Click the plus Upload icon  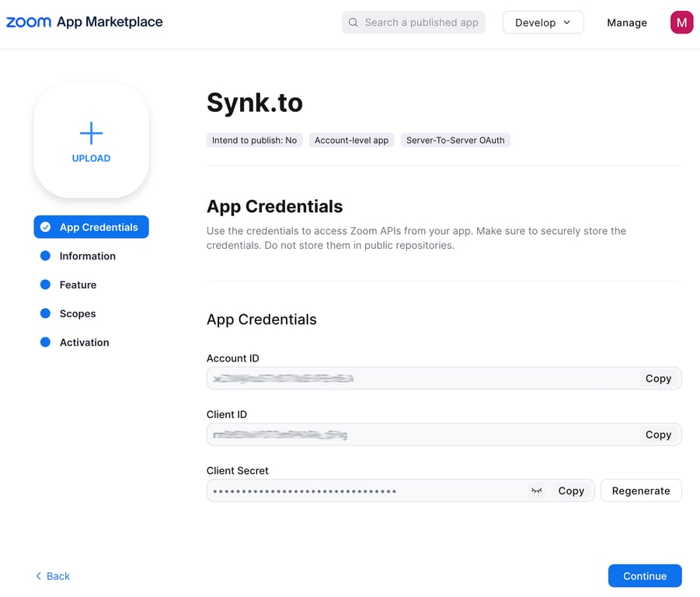click(91, 134)
